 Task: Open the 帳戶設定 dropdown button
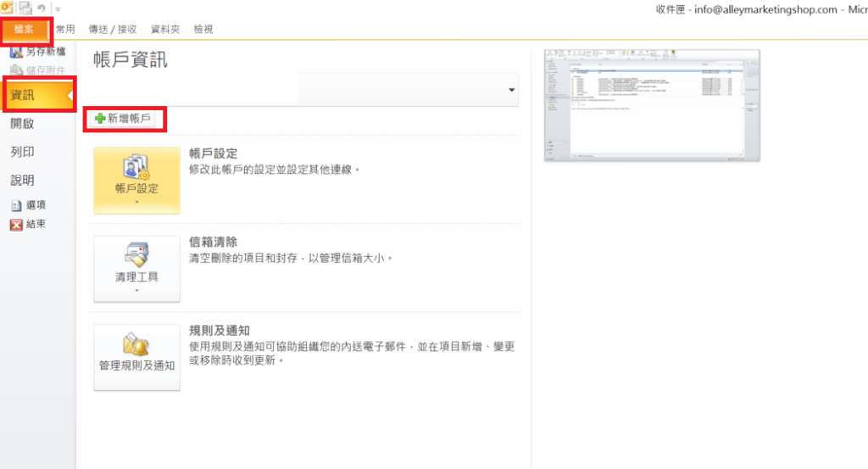click(136, 180)
